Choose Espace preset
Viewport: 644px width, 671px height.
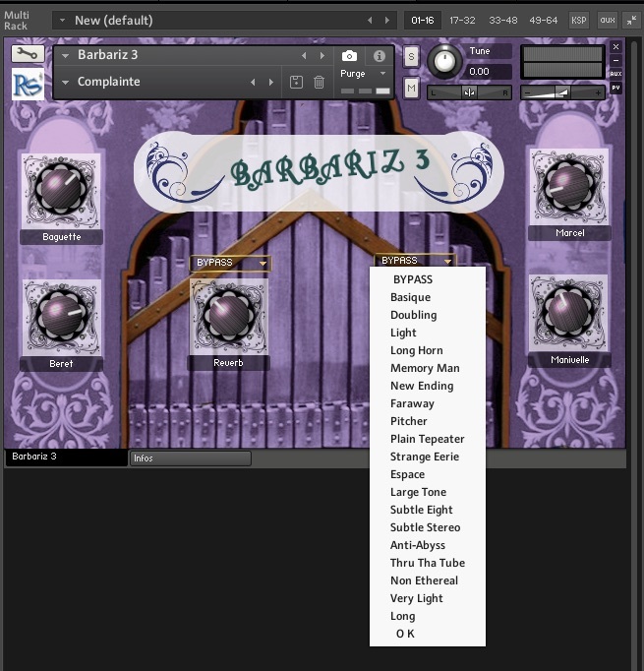point(427,474)
